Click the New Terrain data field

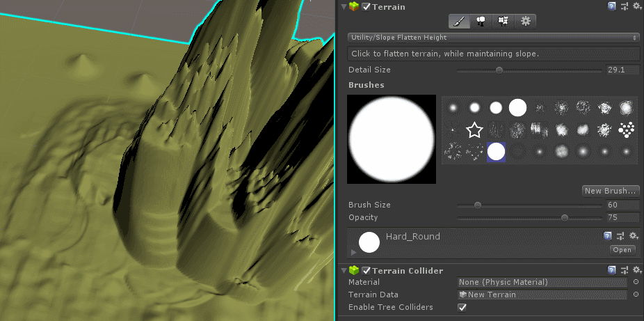click(x=542, y=295)
